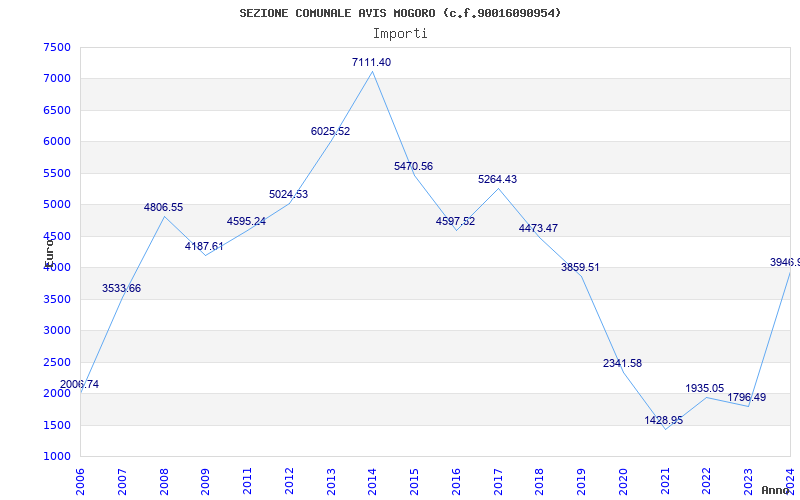800x500 pixels.
Task: Select the 4187.61 data label
Action: point(204,246)
